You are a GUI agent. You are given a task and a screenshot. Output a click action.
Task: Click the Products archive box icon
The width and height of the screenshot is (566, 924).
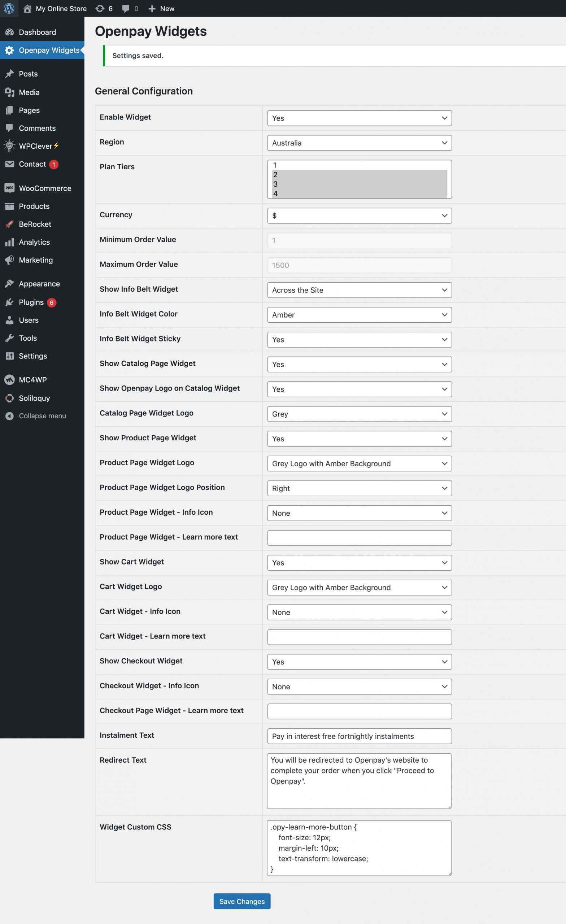pos(9,206)
